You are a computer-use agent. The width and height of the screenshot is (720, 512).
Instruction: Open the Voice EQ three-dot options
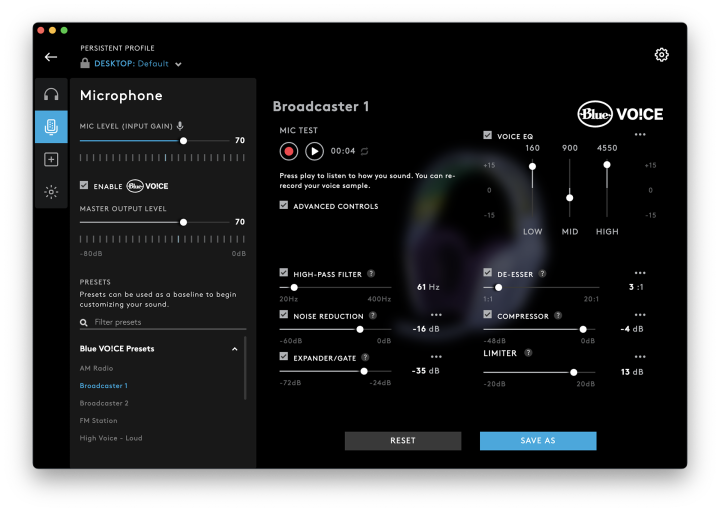[640, 134]
